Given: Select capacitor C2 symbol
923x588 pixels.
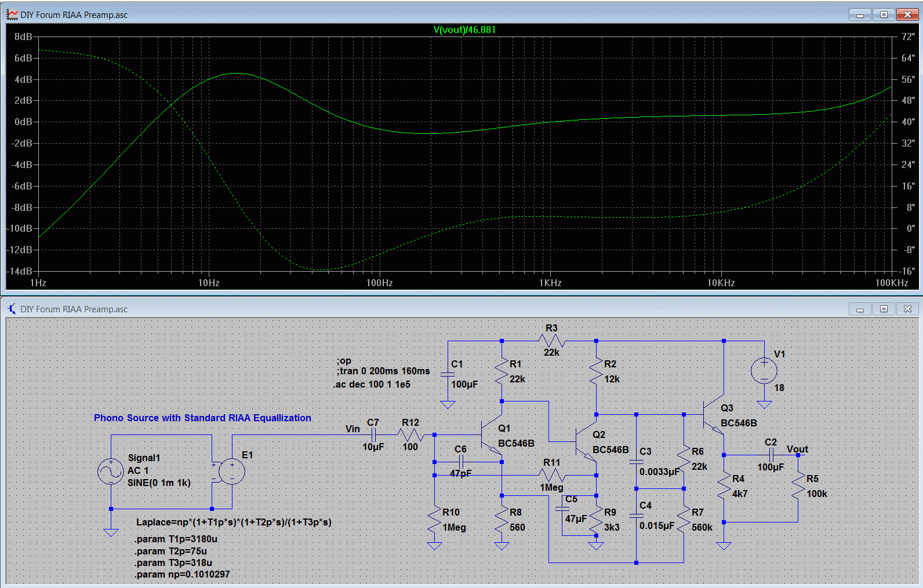Looking at the screenshot, I should (771, 455).
